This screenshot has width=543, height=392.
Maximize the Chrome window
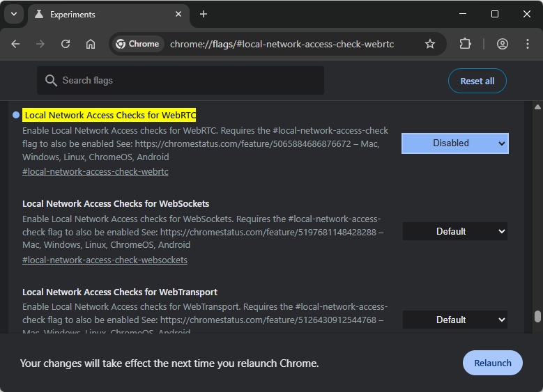(495, 14)
